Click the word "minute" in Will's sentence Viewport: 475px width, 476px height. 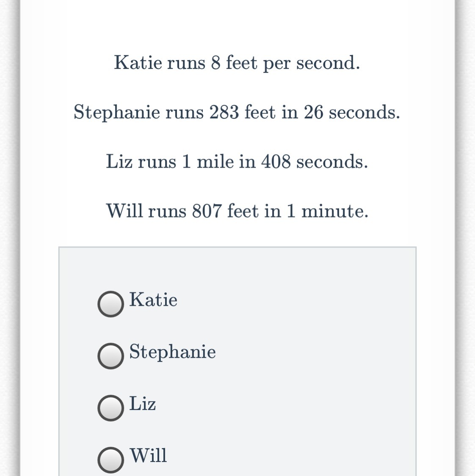tap(335, 211)
